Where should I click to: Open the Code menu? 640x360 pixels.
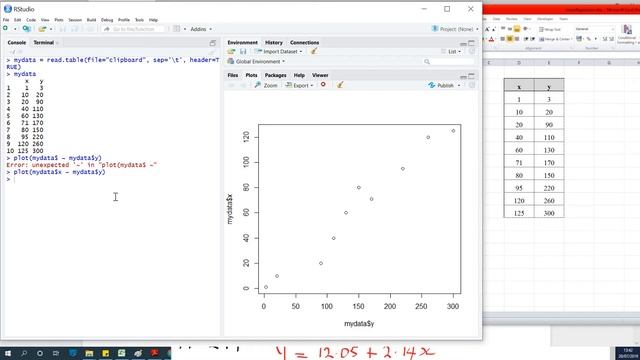click(31, 20)
